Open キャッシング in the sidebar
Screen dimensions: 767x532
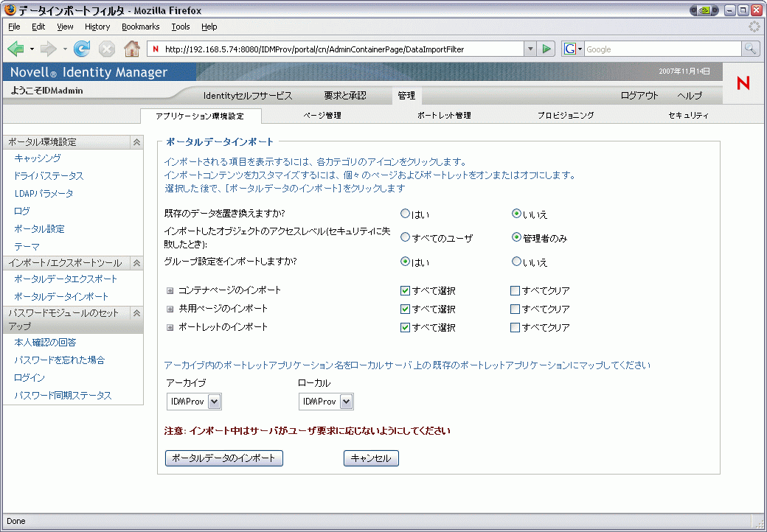[x=38, y=158]
